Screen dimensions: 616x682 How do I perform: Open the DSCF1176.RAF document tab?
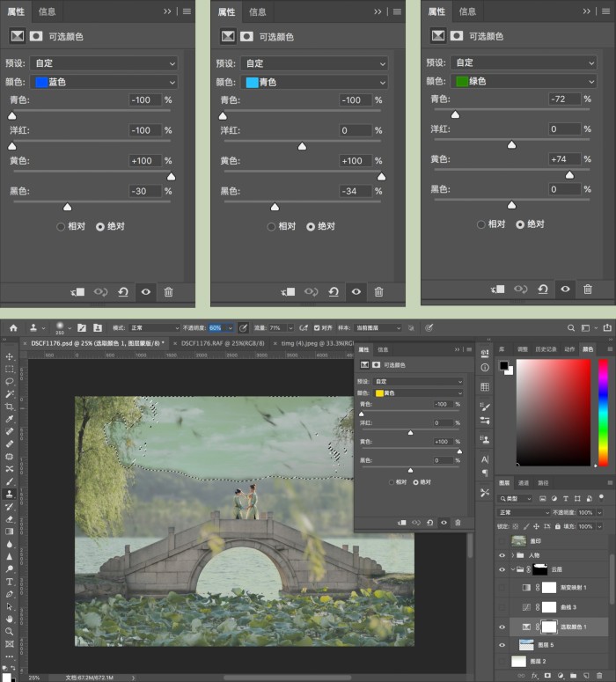(x=223, y=343)
